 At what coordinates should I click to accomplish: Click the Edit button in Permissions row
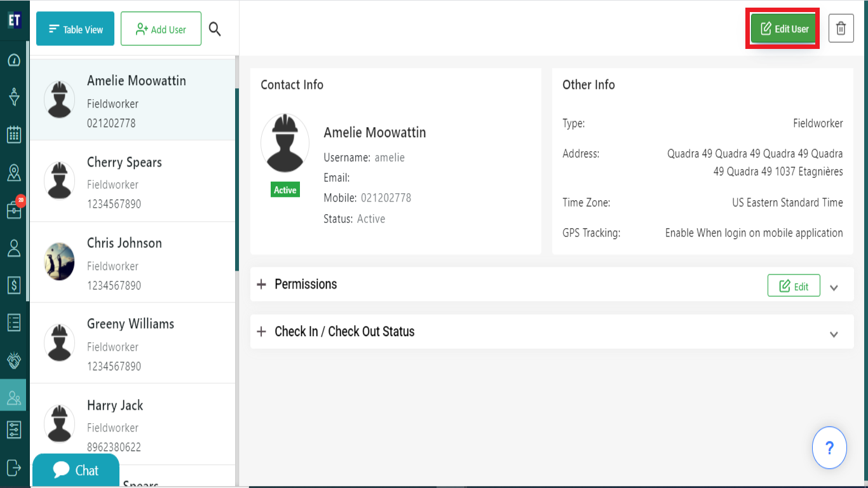coord(794,285)
